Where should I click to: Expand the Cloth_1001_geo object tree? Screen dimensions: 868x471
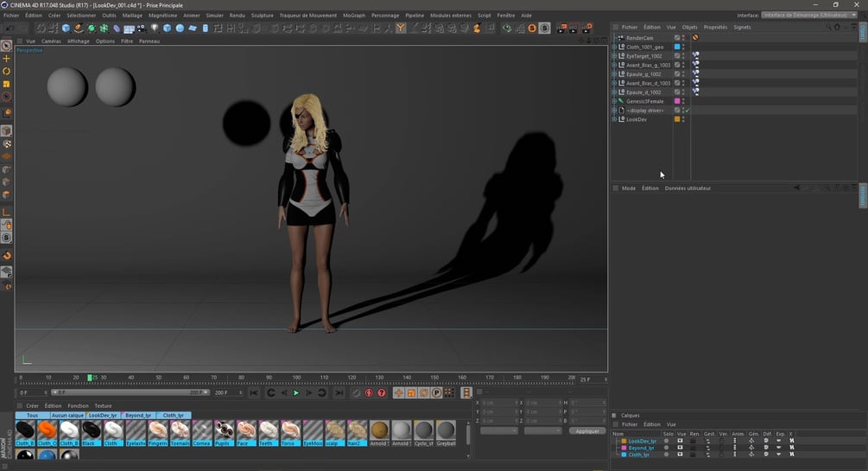pyautogui.click(x=614, y=47)
